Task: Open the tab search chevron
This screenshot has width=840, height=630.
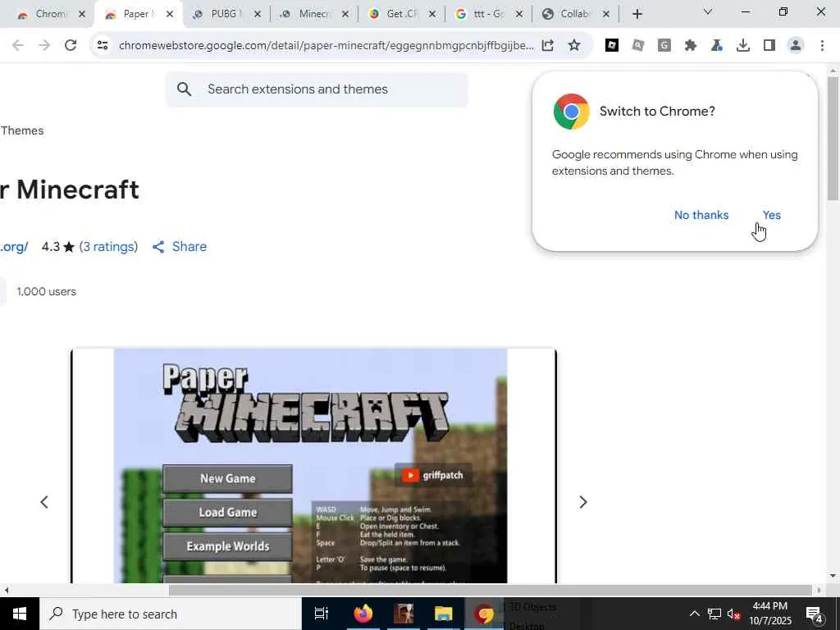Action: (x=708, y=11)
